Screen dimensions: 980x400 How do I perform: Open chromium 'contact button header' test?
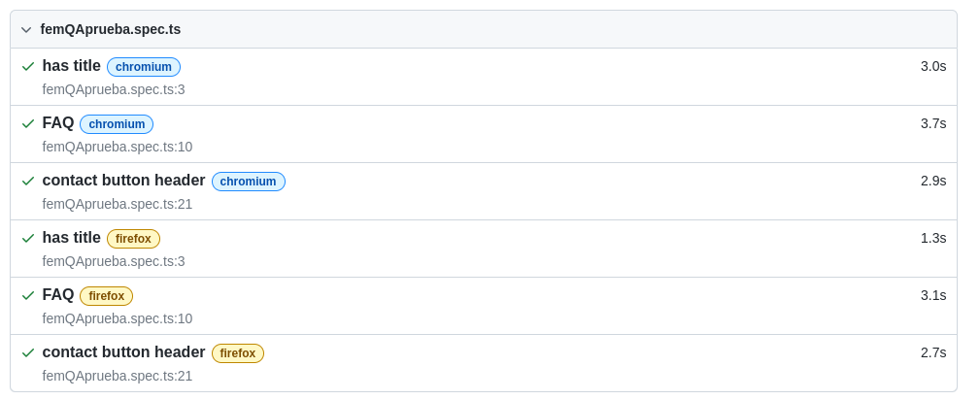123,180
